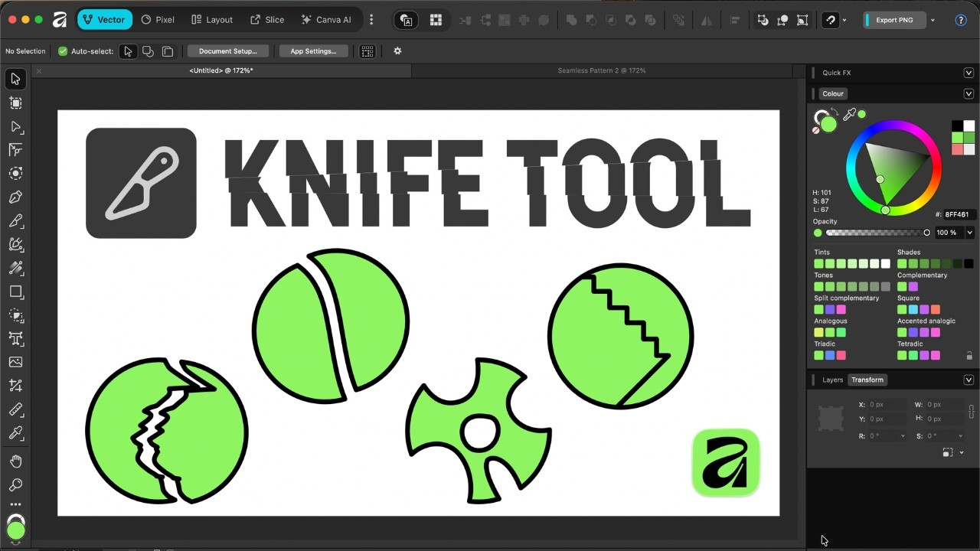Open the Canva AI studio

(326, 20)
